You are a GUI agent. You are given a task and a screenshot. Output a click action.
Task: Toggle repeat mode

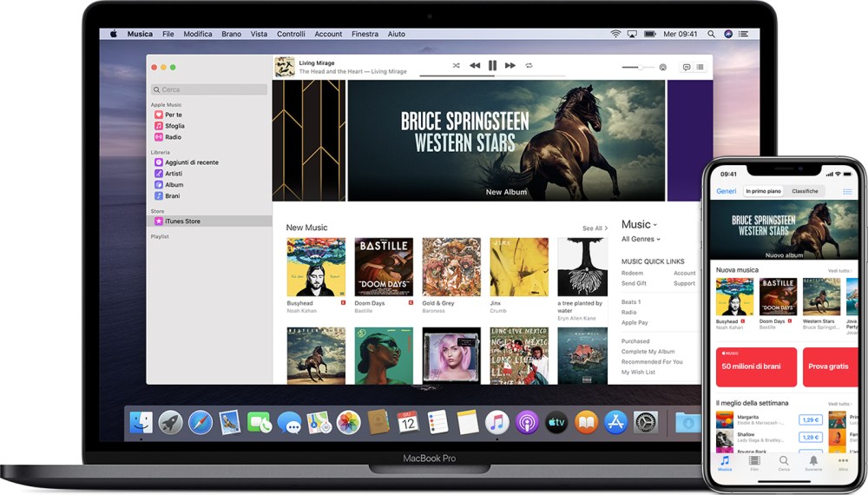coord(529,65)
